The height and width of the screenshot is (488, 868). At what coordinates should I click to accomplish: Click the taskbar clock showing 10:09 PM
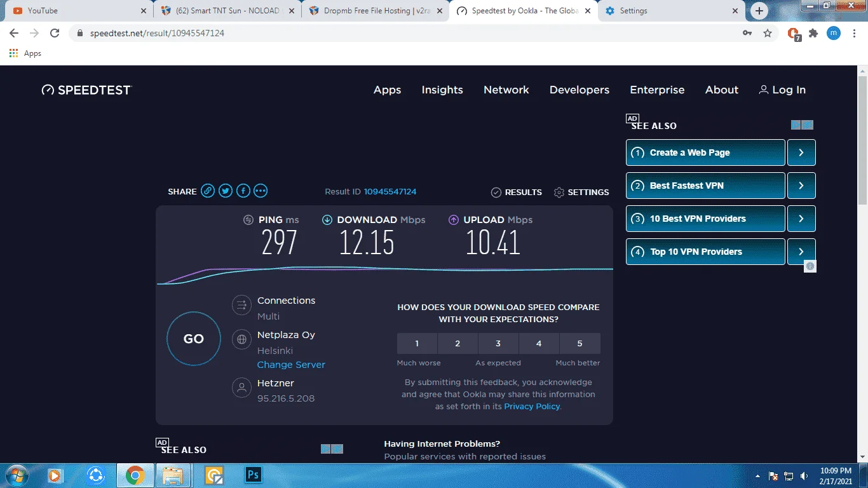pyautogui.click(x=836, y=476)
